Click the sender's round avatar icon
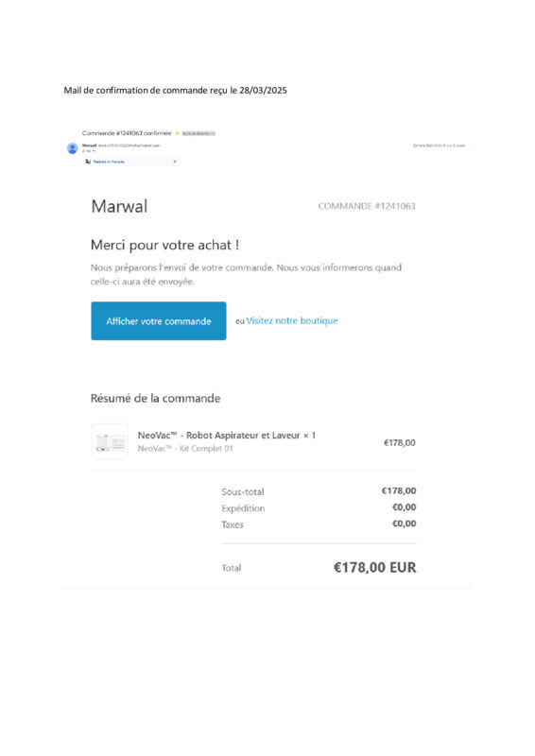The image size is (535, 756). [73, 148]
